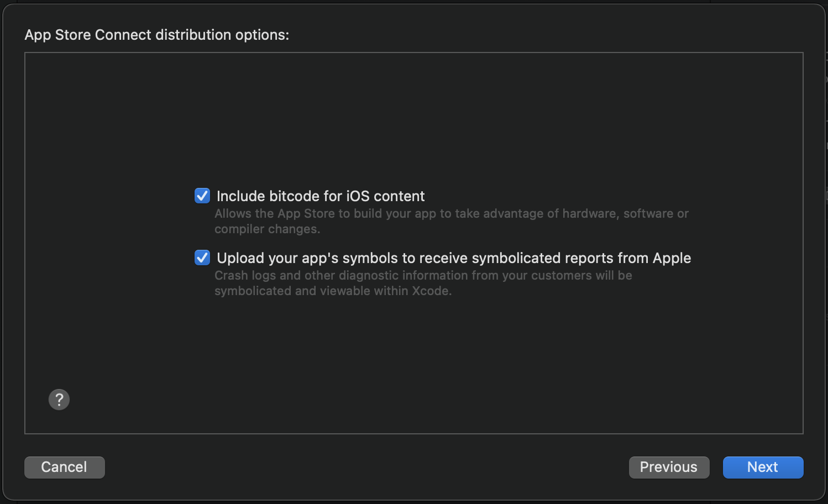Viewport: 828px width, 504px height.
Task: Disable the Upload app's symbols checkbox
Action: click(202, 258)
